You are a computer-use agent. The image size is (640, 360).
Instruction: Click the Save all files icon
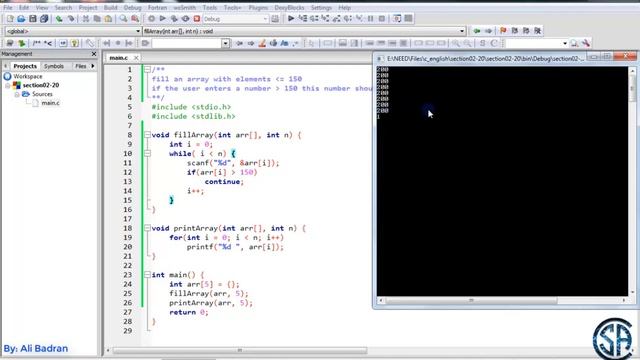(x=44, y=19)
